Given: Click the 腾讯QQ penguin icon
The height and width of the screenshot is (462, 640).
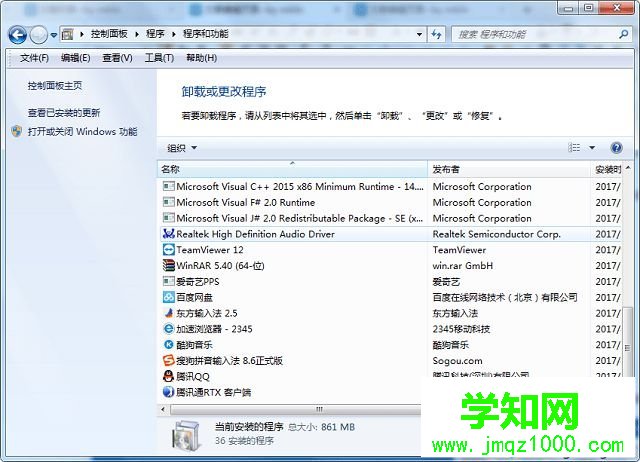Looking at the screenshot, I should point(169,376).
